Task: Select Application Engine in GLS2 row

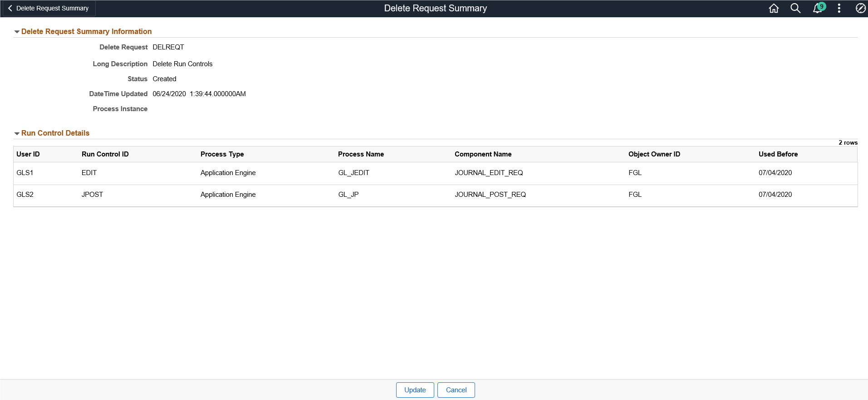Action: point(228,195)
